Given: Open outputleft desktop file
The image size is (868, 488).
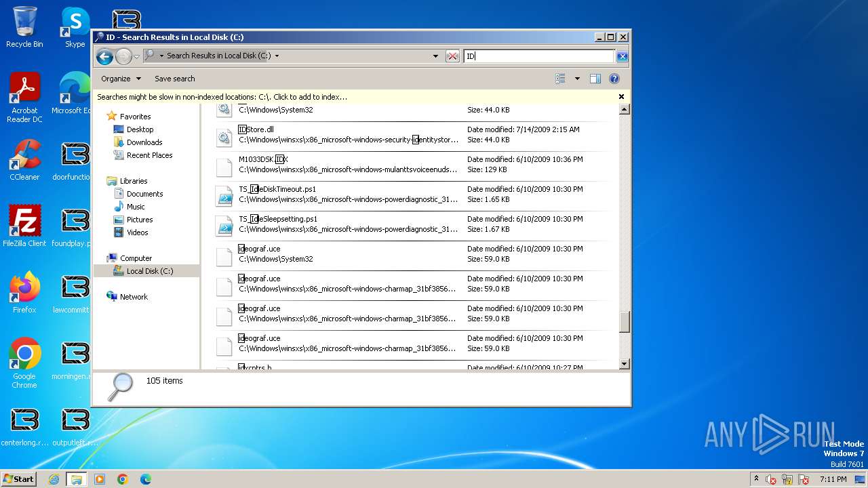Looking at the screenshot, I should point(75,426).
